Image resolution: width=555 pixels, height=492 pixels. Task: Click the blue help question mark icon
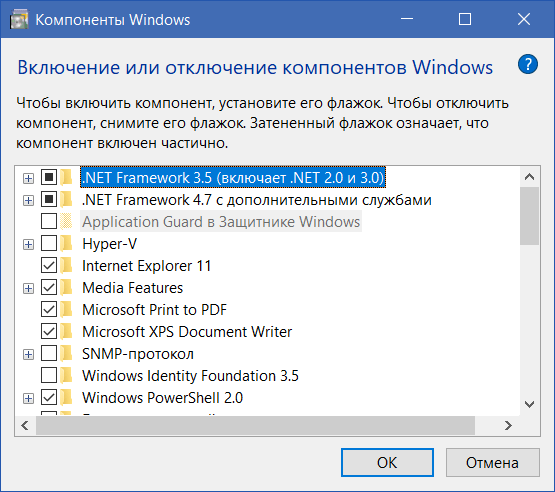point(527,64)
